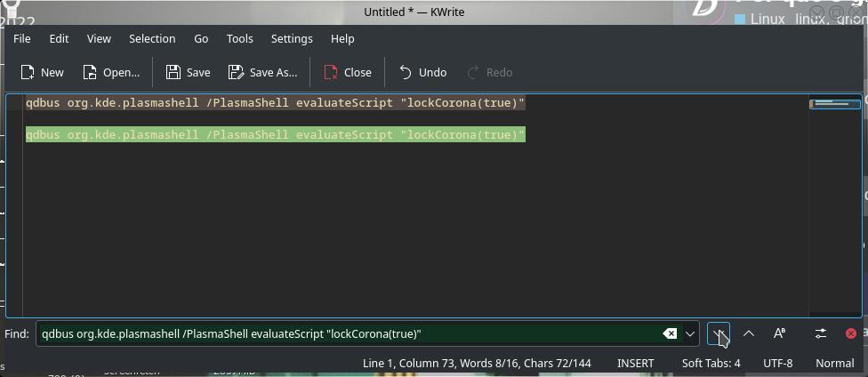The image size is (868, 377).
Task: Toggle INSERT mode in status bar
Action: (636, 363)
